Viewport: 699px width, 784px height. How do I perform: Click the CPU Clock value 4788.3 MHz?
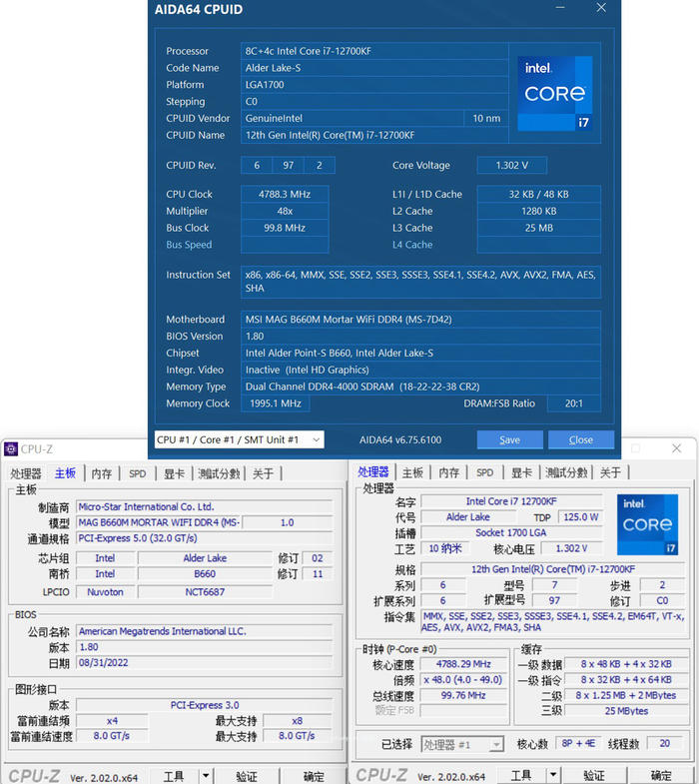(285, 194)
